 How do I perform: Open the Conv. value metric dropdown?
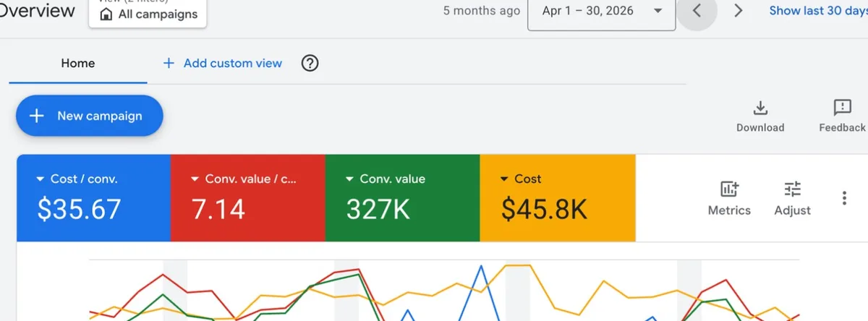click(x=386, y=179)
